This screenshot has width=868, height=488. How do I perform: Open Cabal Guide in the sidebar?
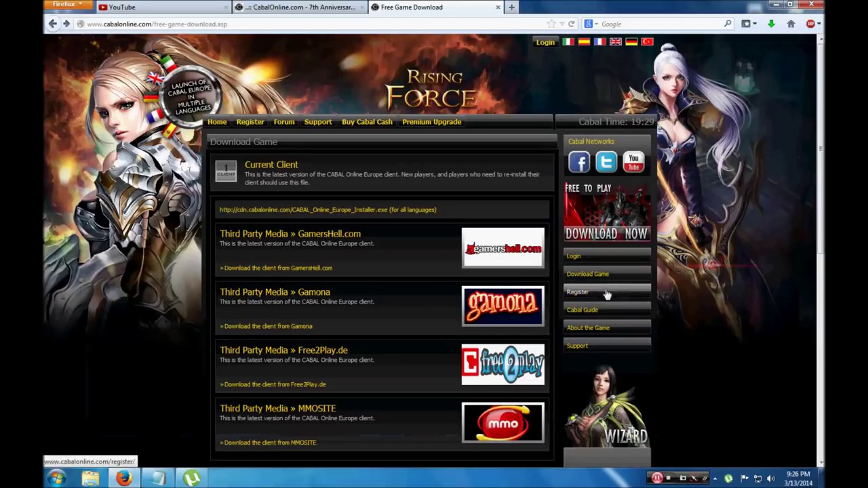pos(607,310)
